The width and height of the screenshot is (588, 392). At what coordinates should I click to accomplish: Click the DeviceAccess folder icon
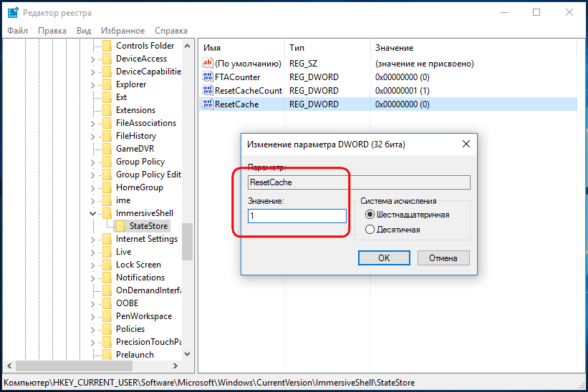[x=107, y=59]
